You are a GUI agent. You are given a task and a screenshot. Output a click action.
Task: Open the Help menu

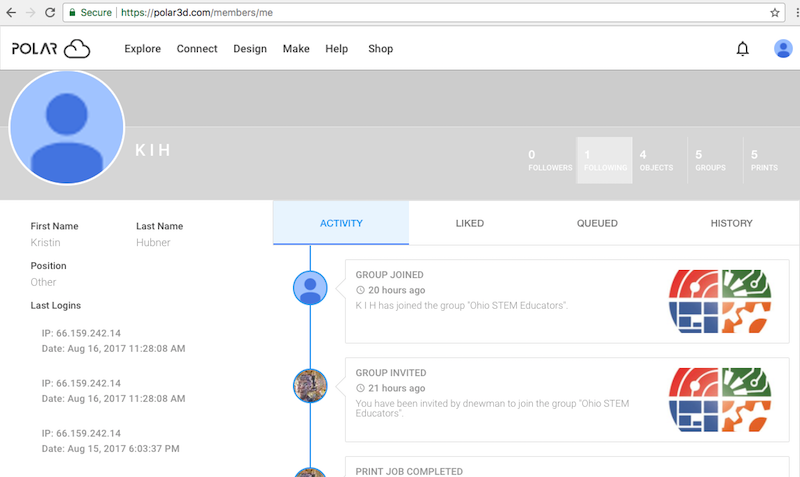pos(337,48)
